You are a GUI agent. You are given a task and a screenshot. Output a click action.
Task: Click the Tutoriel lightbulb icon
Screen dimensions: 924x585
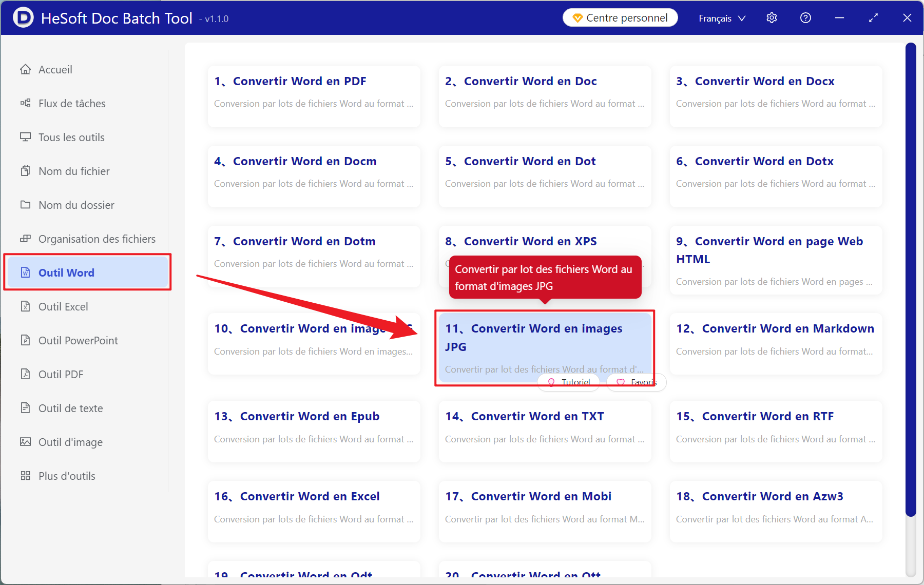pyautogui.click(x=551, y=382)
